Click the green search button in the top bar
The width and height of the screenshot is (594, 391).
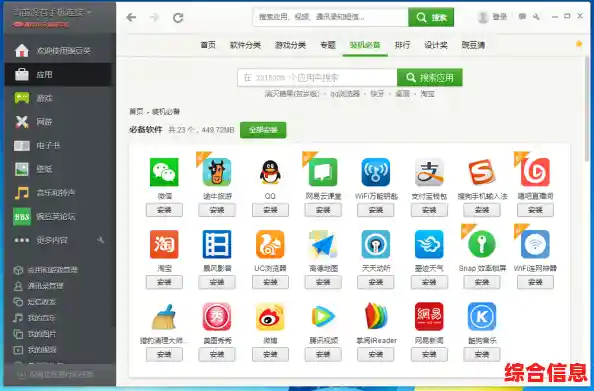coord(431,17)
